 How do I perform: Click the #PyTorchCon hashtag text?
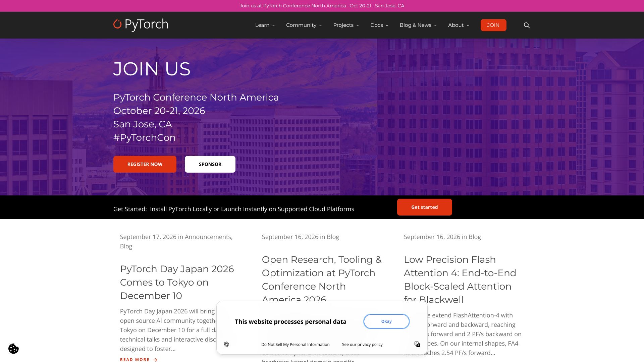[145, 137]
